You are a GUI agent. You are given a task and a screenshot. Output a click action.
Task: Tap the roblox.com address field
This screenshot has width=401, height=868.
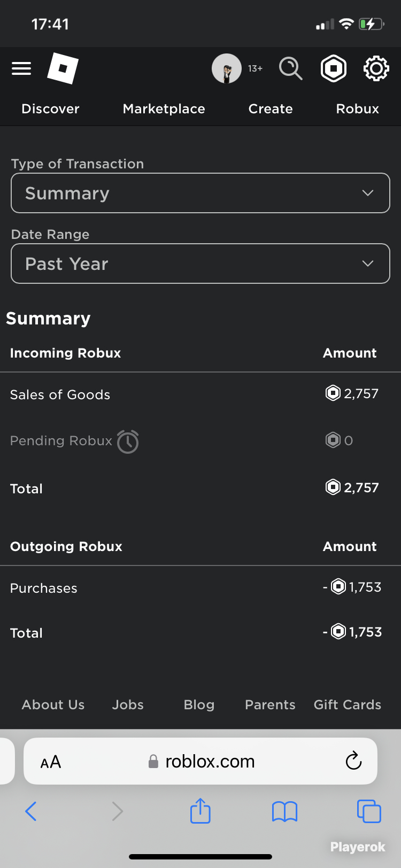(x=201, y=761)
